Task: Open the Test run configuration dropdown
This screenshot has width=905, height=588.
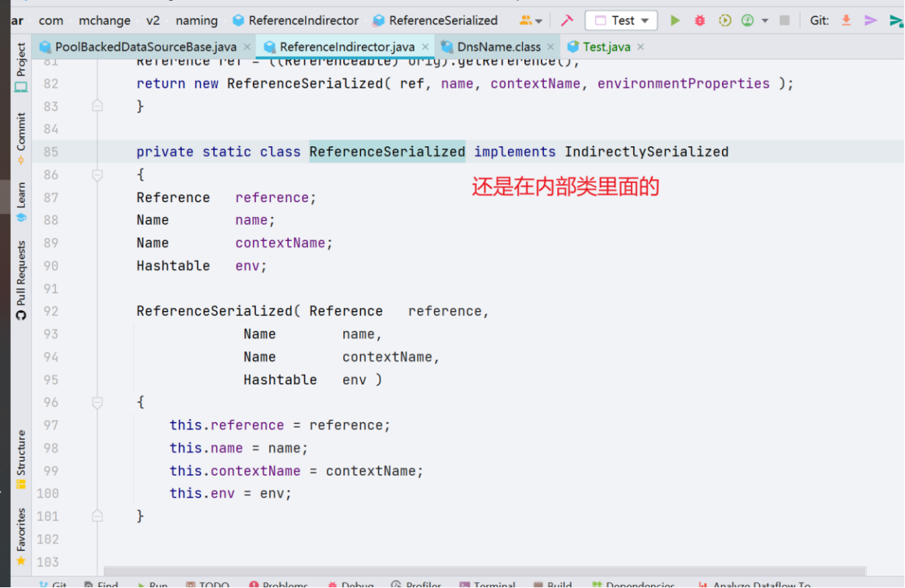Action: tap(621, 21)
